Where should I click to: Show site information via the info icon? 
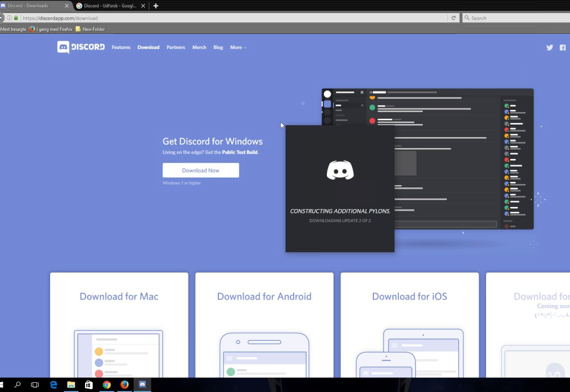click(9, 18)
